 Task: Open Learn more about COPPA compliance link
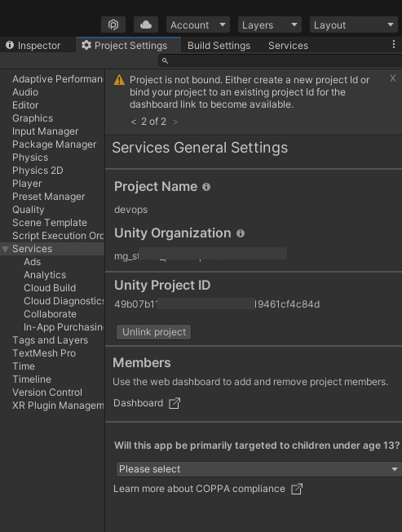(x=199, y=489)
